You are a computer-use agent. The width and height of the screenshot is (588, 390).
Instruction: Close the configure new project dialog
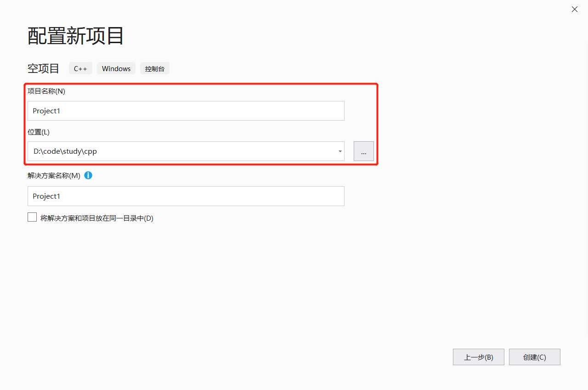coord(575,9)
